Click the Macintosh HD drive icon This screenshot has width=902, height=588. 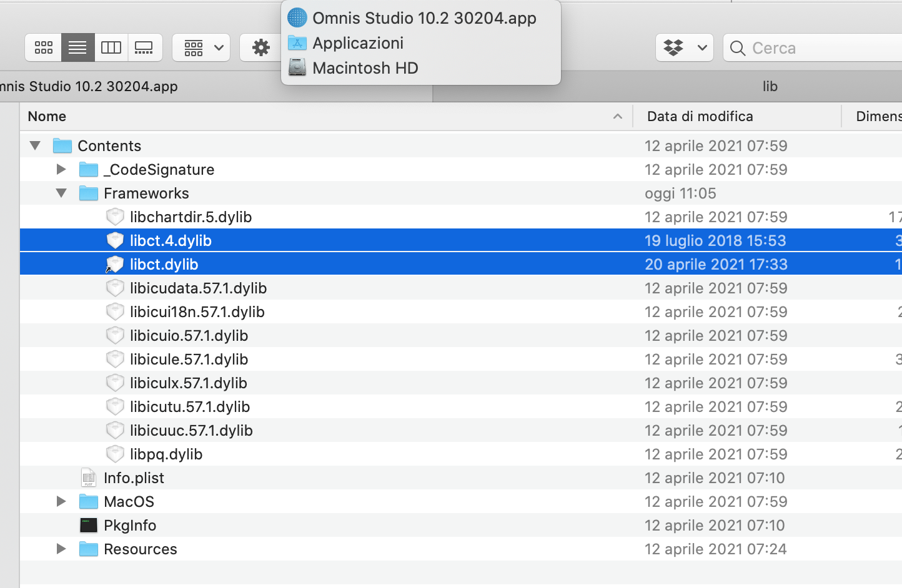297,67
